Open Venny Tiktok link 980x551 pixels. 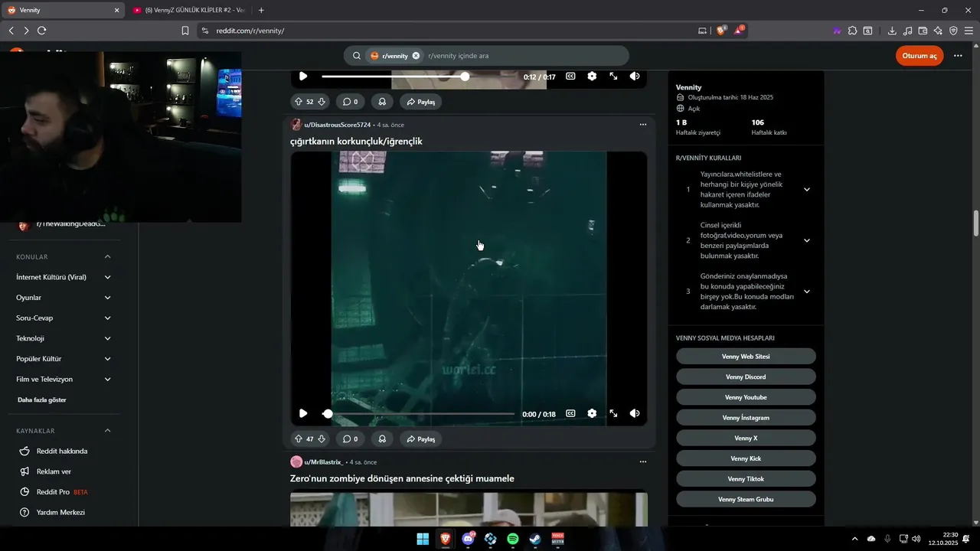tap(746, 479)
